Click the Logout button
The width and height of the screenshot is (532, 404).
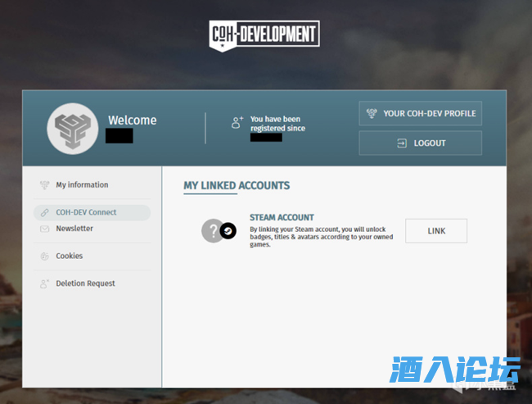pos(421,143)
